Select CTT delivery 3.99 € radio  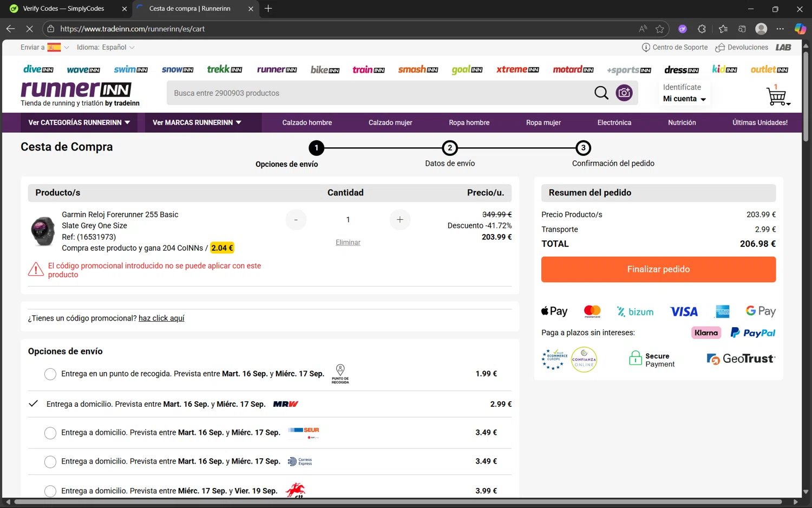[x=50, y=491]
